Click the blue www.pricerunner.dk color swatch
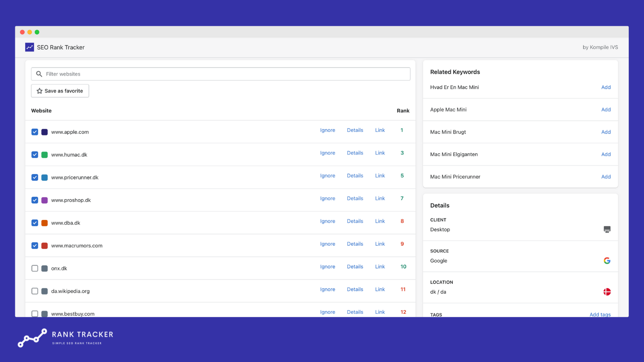The height and width of the screenshot is (362, 644). pos(45,177)
